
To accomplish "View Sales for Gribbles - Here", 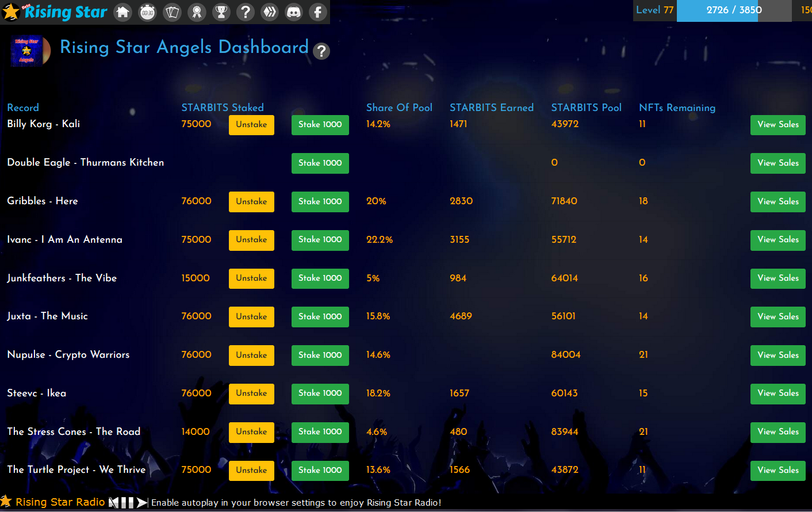I will tap(778, 202).
